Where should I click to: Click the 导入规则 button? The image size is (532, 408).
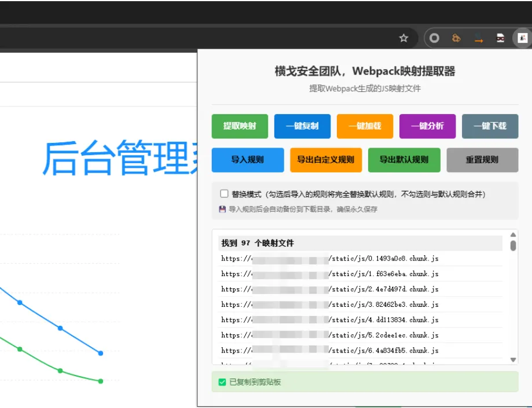(248, 160)
